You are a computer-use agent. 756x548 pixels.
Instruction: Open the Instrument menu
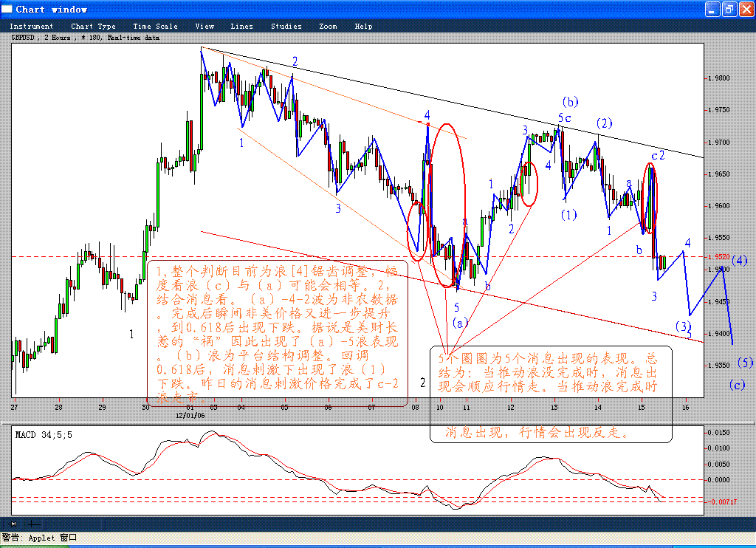(x=31, y=27)
